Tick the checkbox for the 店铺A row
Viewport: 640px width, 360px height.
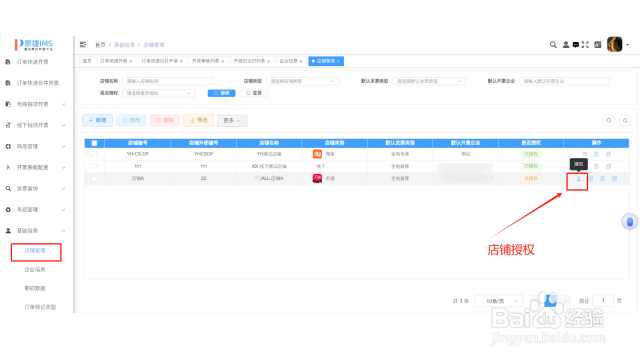pos(94,178)
